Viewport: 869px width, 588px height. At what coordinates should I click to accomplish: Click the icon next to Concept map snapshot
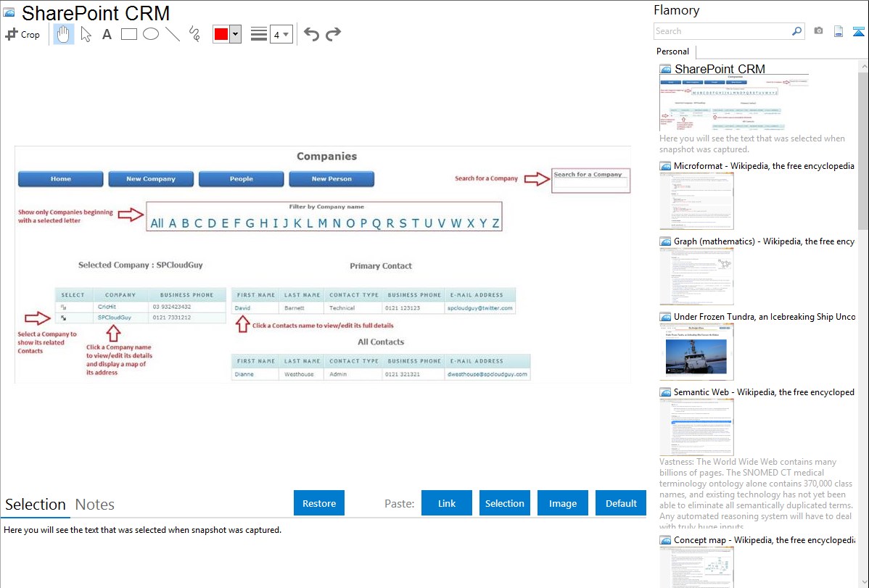[x=665, y=540]
